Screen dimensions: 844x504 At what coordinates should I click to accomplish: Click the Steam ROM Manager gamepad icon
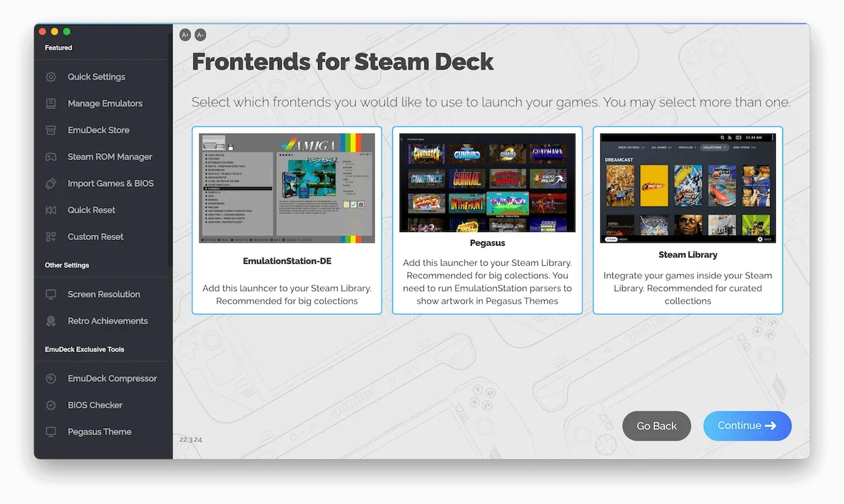point(51,157)
